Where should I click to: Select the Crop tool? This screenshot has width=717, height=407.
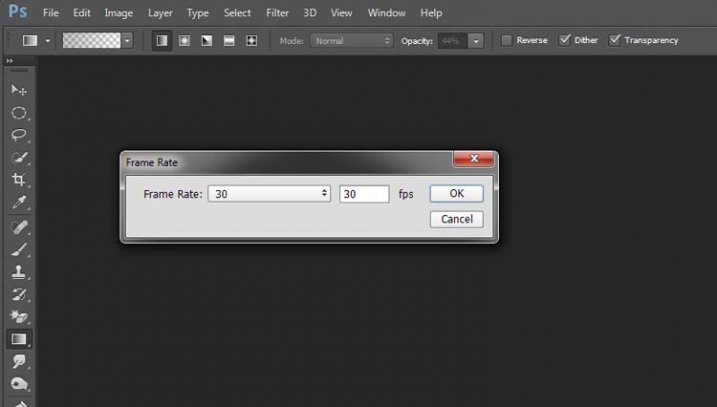tap(18, 180)
